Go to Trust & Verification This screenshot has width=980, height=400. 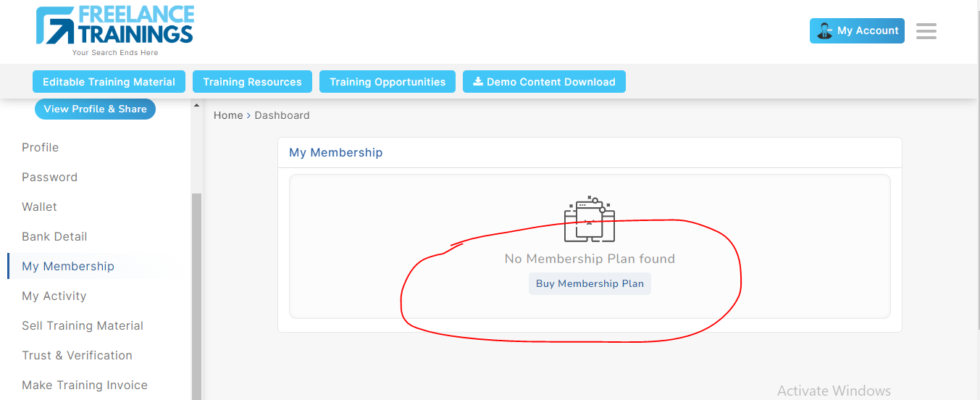coord(77,356)
